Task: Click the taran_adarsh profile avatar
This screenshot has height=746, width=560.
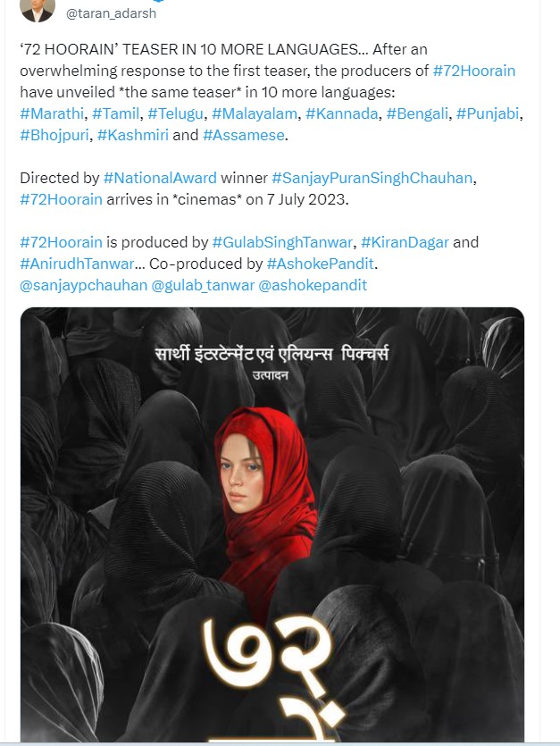Action: [38, 10]
